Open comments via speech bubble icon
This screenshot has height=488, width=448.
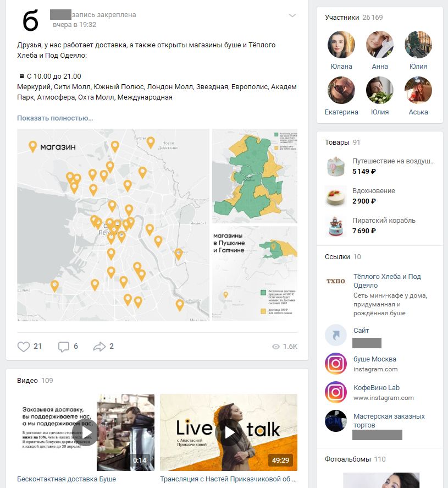tap(64, 347)
